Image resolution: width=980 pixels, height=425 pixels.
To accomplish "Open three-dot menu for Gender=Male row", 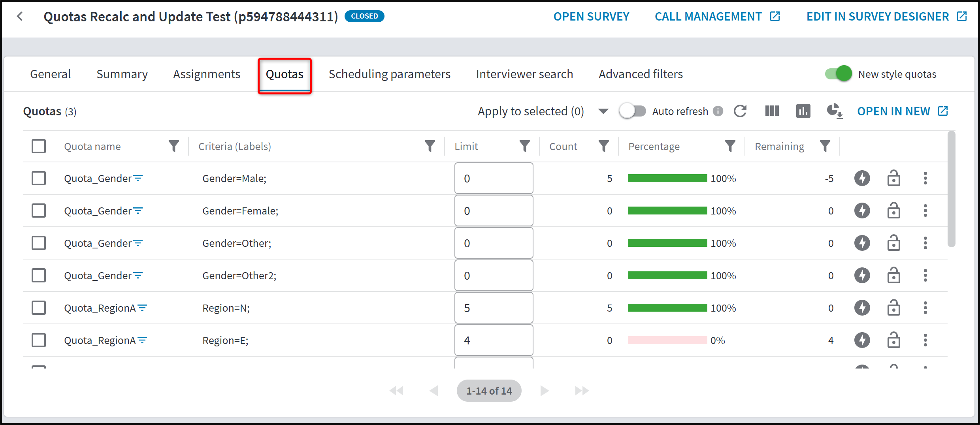I will (x=925, y=178).
